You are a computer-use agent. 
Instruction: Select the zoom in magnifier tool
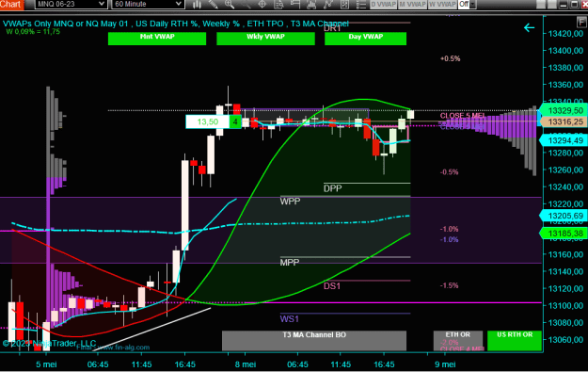[x=230, y=5]
